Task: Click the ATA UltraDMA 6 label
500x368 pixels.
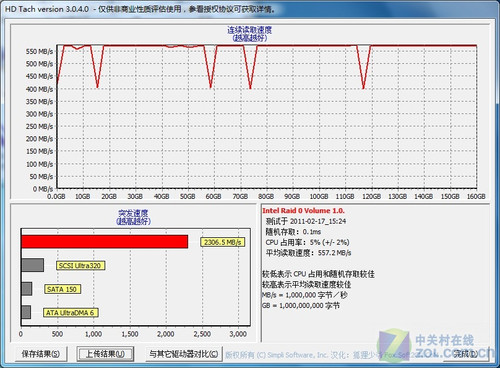Action: tap(70, 313)
